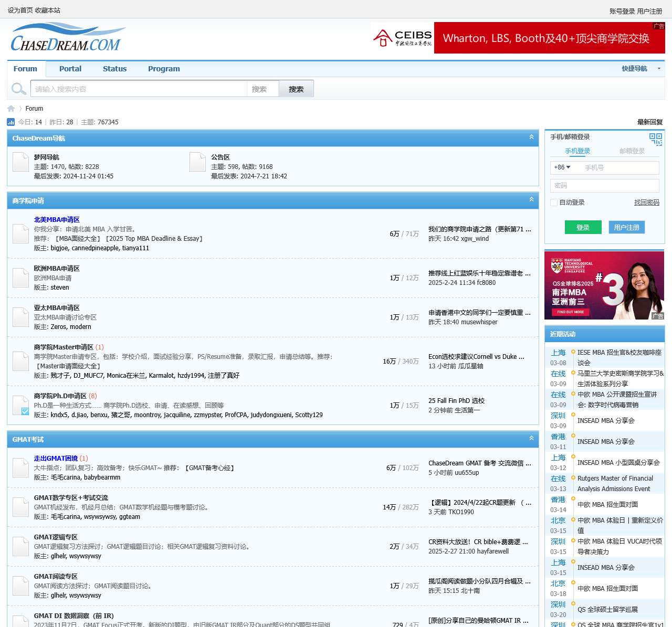This screenshot has height=627, width=672.
Task: Click the 亚太MBA申请区 forum icon
Action: 20,317
